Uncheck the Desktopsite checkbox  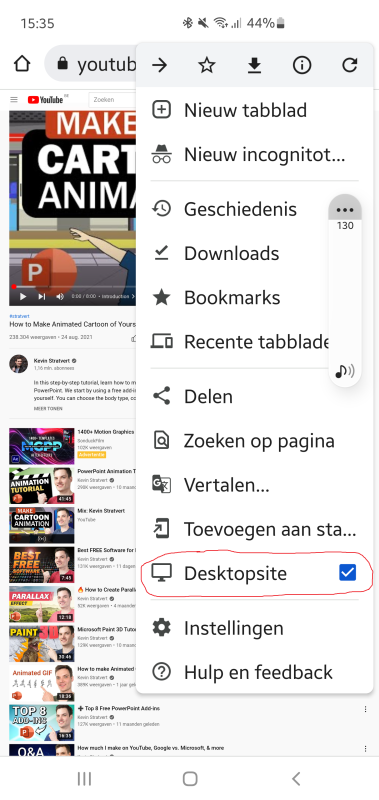click(x=347, y=573)
